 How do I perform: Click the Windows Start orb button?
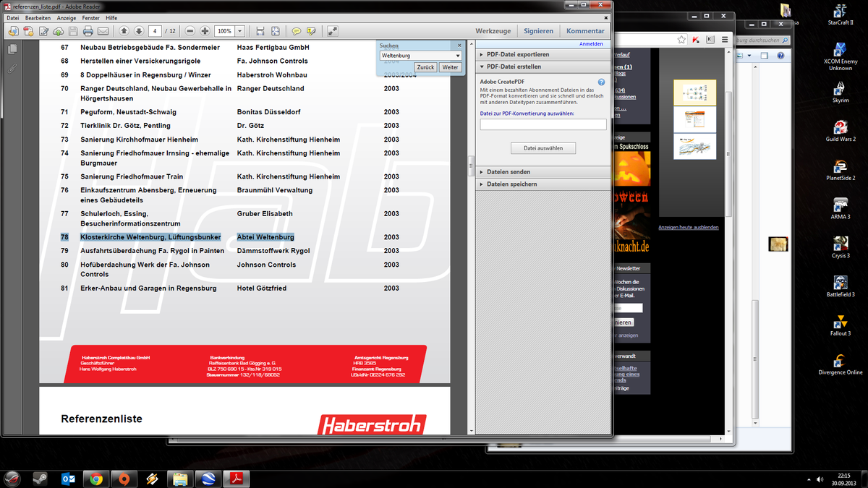[12, 479]
